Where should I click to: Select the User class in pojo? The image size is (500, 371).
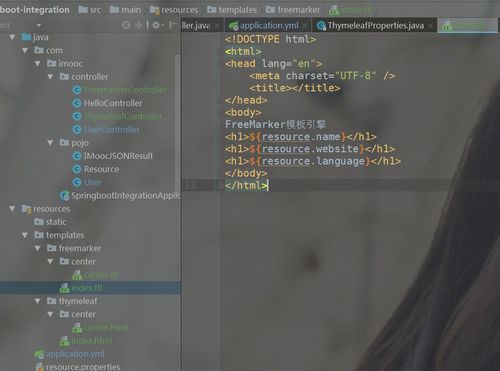(92, 182)
